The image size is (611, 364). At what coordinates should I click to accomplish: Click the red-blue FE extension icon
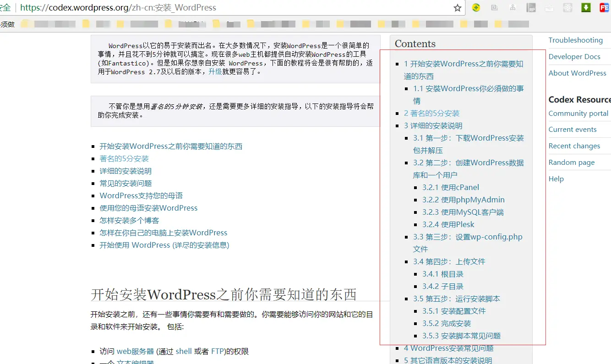coord(604,7)
